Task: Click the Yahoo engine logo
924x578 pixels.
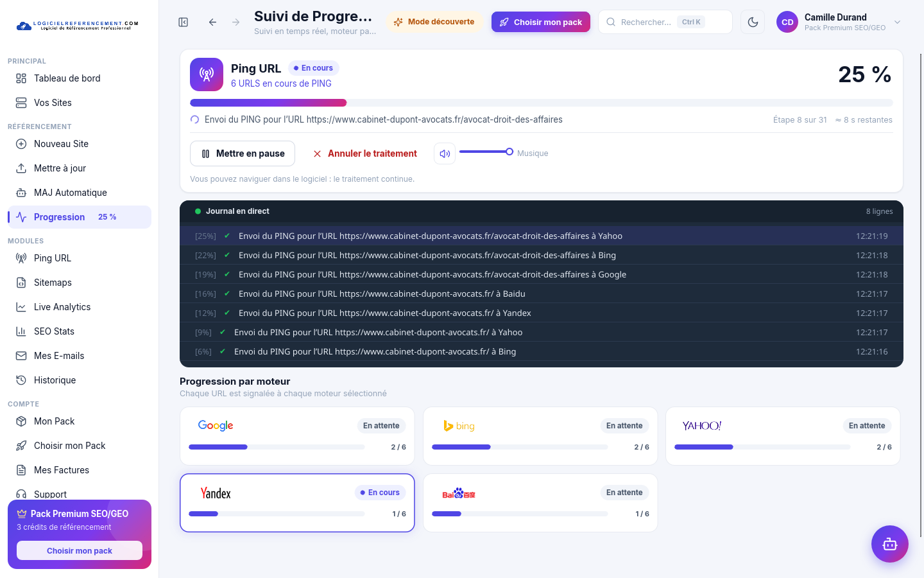Action: click(x=701, y=426)
